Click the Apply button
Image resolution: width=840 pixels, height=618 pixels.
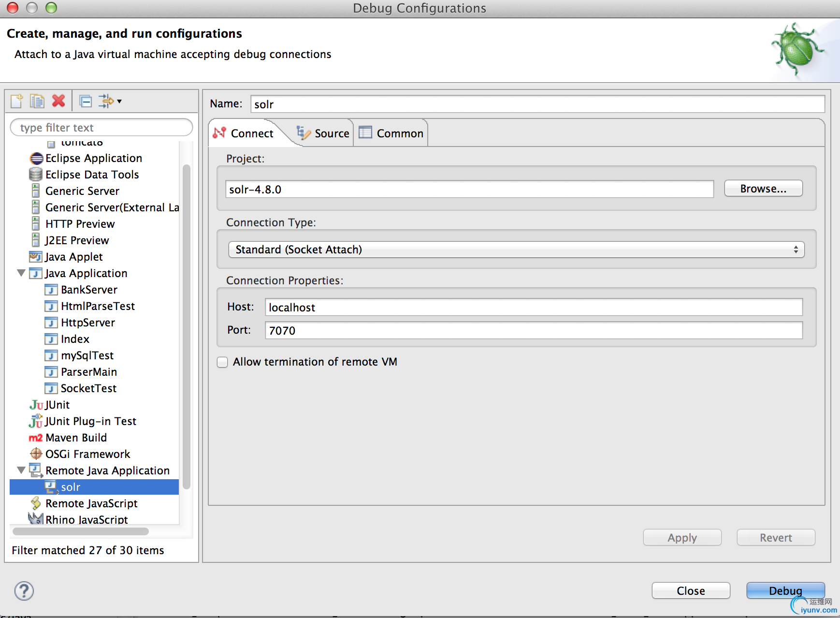click(x=682, y=538)
